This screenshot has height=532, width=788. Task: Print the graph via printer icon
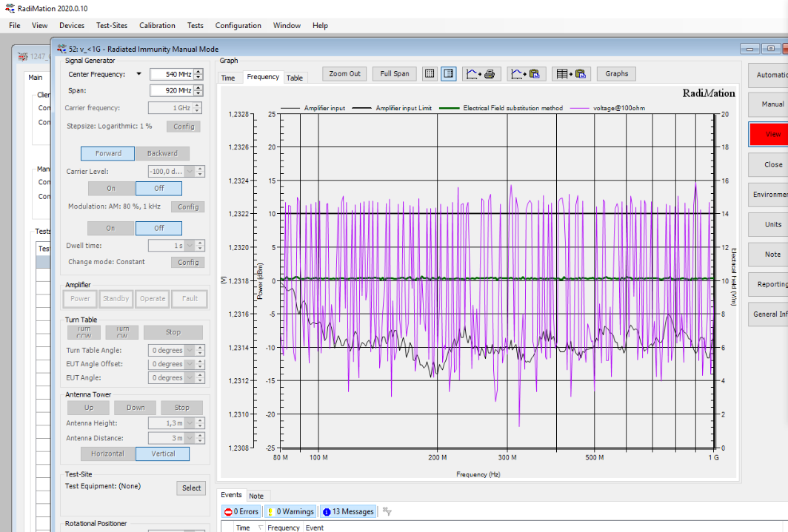[x=481, y=74]
